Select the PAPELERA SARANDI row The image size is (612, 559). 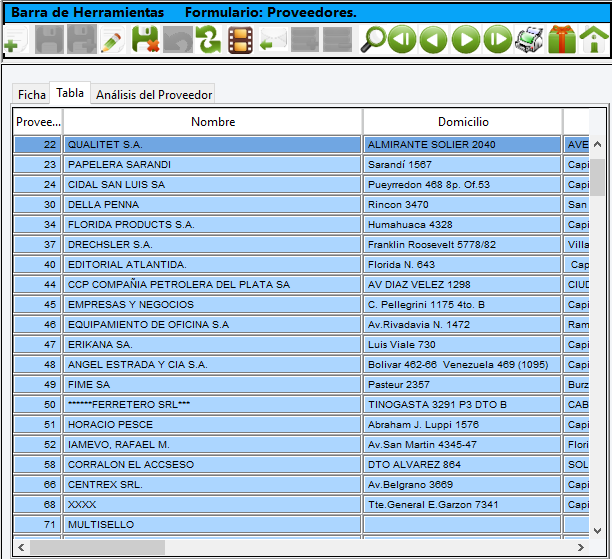click(x=301, y=164)
